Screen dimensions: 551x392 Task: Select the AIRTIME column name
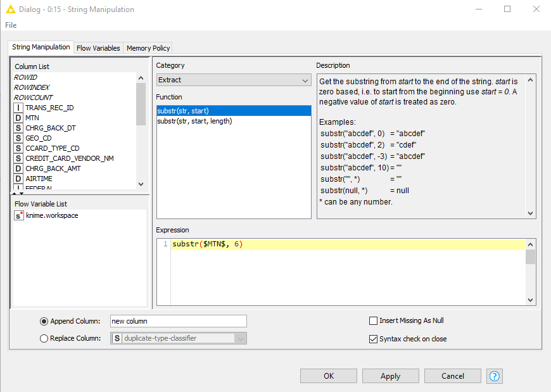(39, 179)
